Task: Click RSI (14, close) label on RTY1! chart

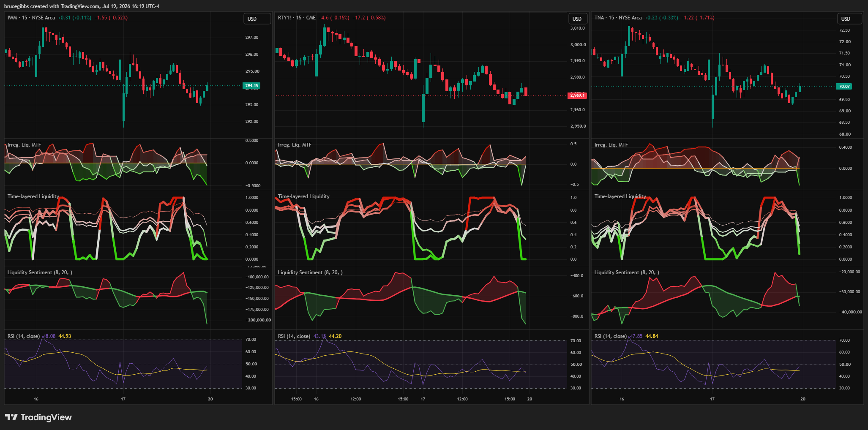Action: point(294,336)
